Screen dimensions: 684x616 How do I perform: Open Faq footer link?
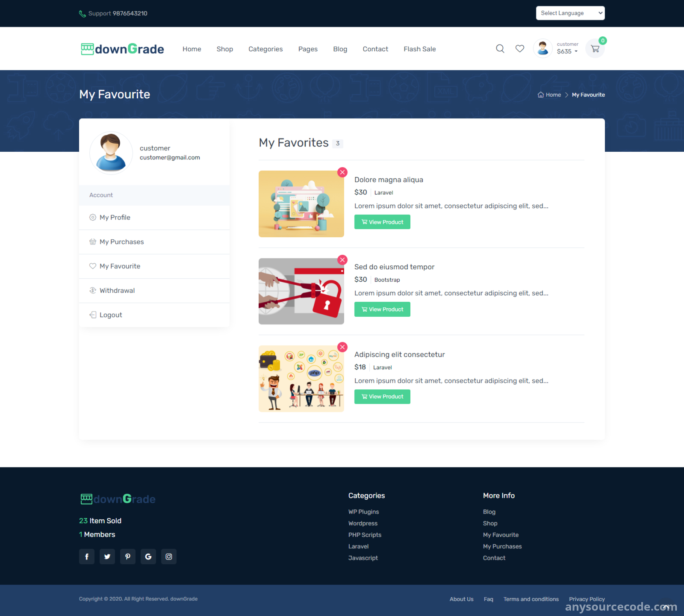[x=488, y=599]
